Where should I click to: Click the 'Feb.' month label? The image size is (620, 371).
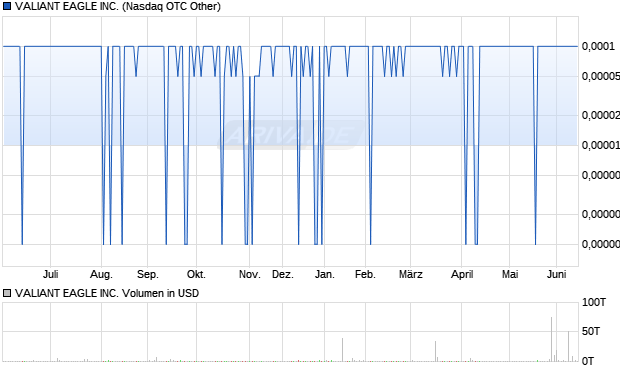(x=365, y=274)
